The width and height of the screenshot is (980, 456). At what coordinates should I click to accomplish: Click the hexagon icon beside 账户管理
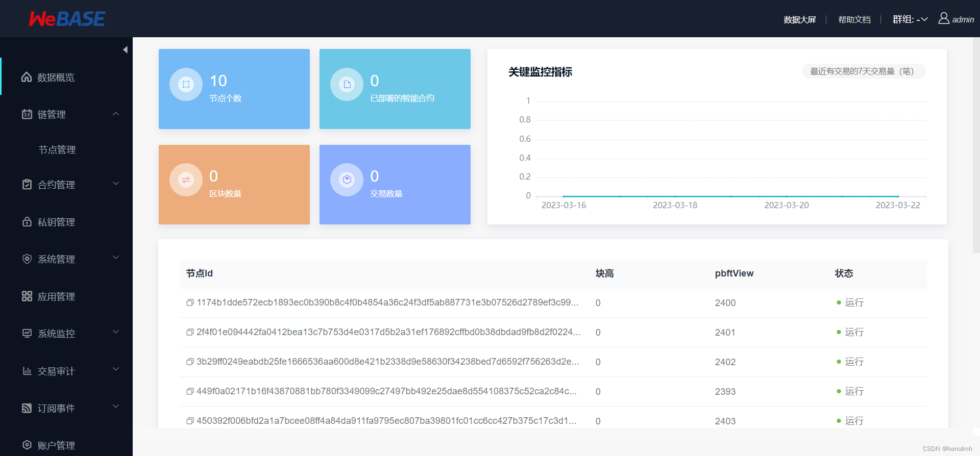(27, 445)
